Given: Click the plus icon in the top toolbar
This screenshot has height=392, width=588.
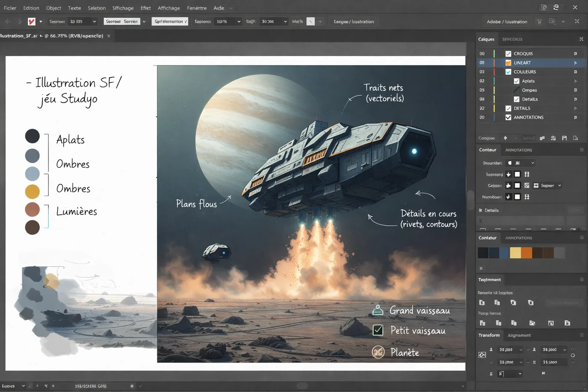Looking at the screenshot, I should click(x=320, y=21).
